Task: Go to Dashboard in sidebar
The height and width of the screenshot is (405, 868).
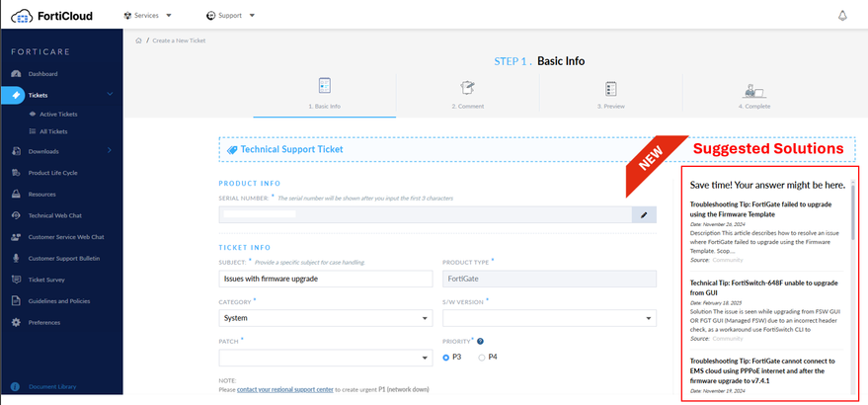Action: click(x=42, y=74)
